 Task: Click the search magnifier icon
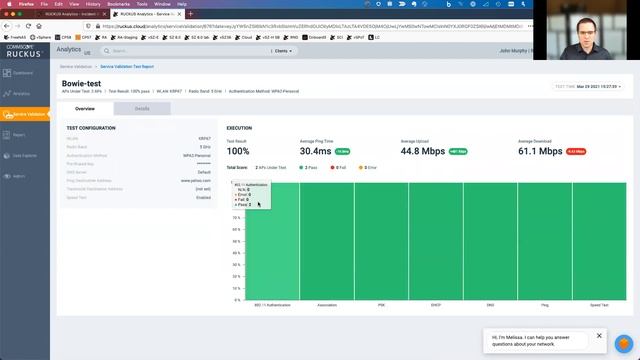coord(107,51)
